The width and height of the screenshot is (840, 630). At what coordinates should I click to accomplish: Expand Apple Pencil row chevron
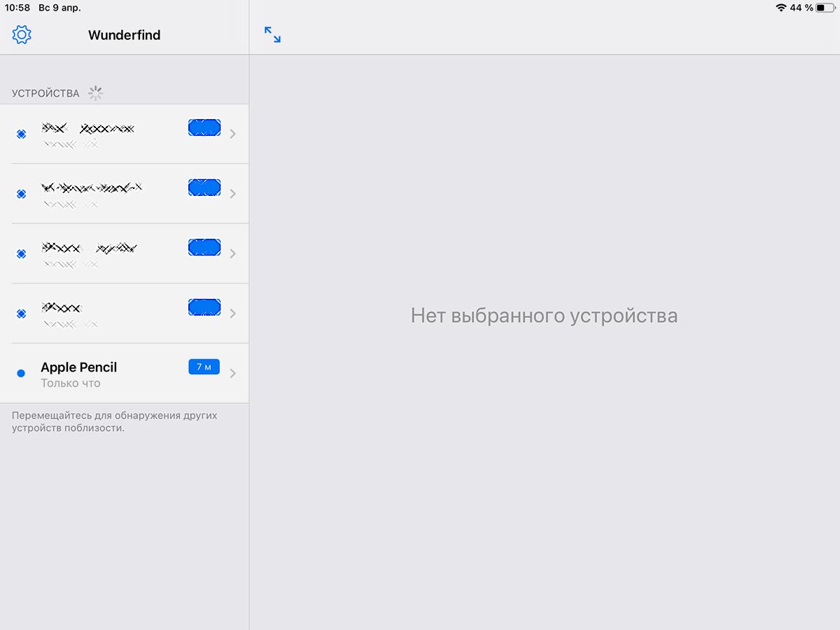(233, 373)
